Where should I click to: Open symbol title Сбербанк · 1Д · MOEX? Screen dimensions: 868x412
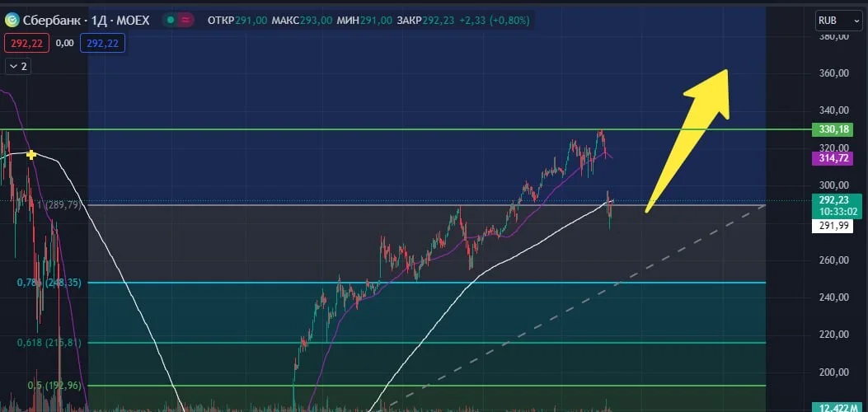coord(86,21)
